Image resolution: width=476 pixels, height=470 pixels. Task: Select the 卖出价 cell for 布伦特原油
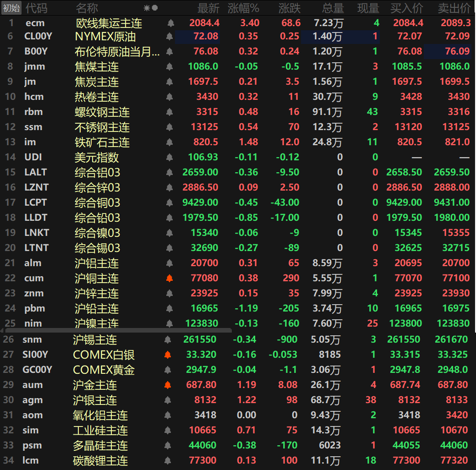(447, 51)
